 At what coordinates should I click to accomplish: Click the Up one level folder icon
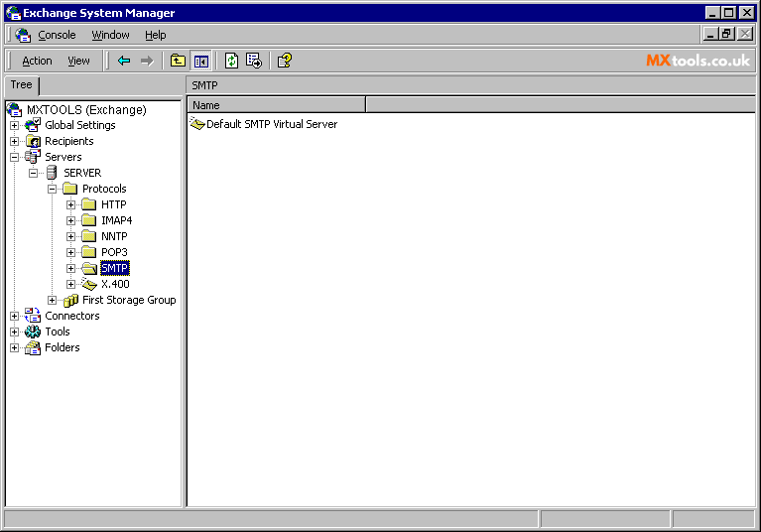(178, 61)
